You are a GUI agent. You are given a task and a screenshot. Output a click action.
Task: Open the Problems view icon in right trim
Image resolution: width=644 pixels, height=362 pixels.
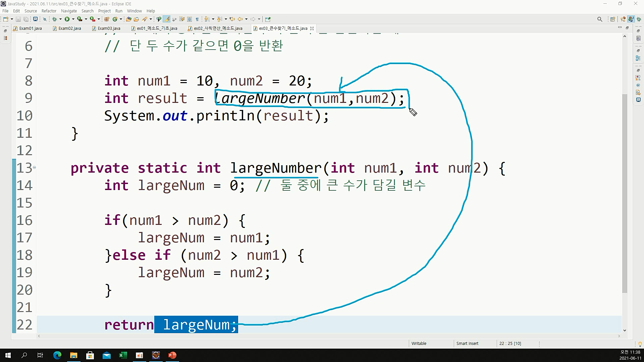click(638, 78)
